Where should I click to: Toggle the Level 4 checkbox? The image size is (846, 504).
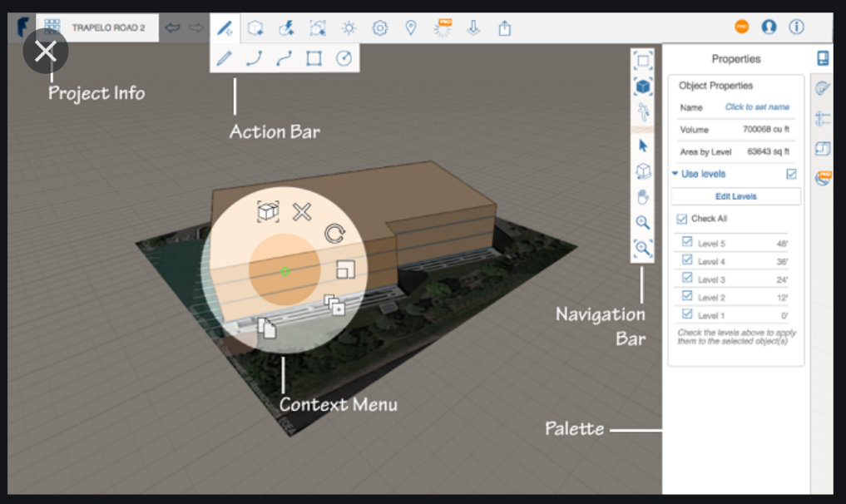(x=687, y=259)
